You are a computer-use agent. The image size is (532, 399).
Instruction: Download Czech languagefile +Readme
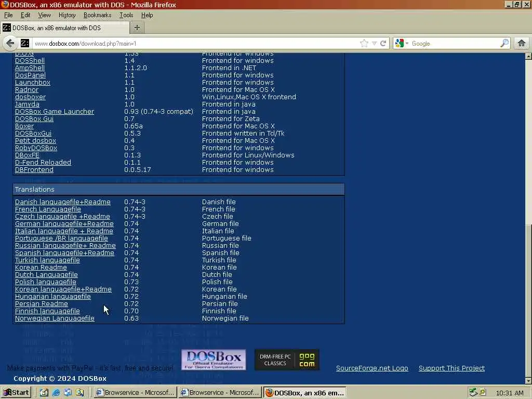(62, 217)
